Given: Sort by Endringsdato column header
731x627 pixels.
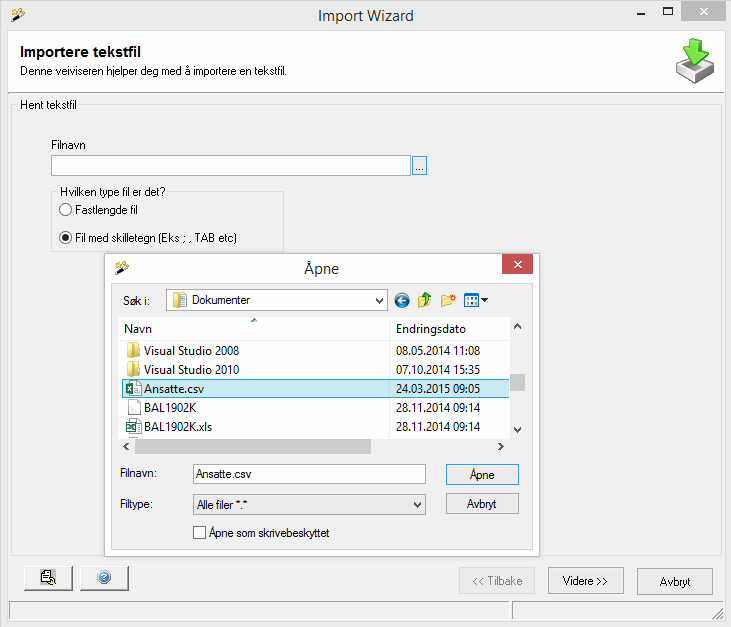Looking at the screenshot, I should click(x=448, y=328).
